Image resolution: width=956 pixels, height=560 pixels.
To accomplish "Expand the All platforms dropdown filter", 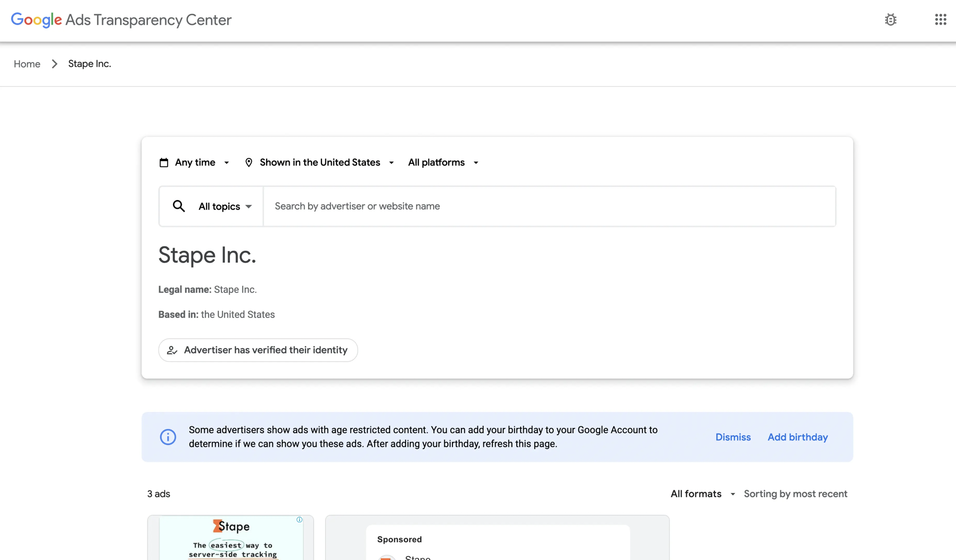I will click(x=441, y=162).
